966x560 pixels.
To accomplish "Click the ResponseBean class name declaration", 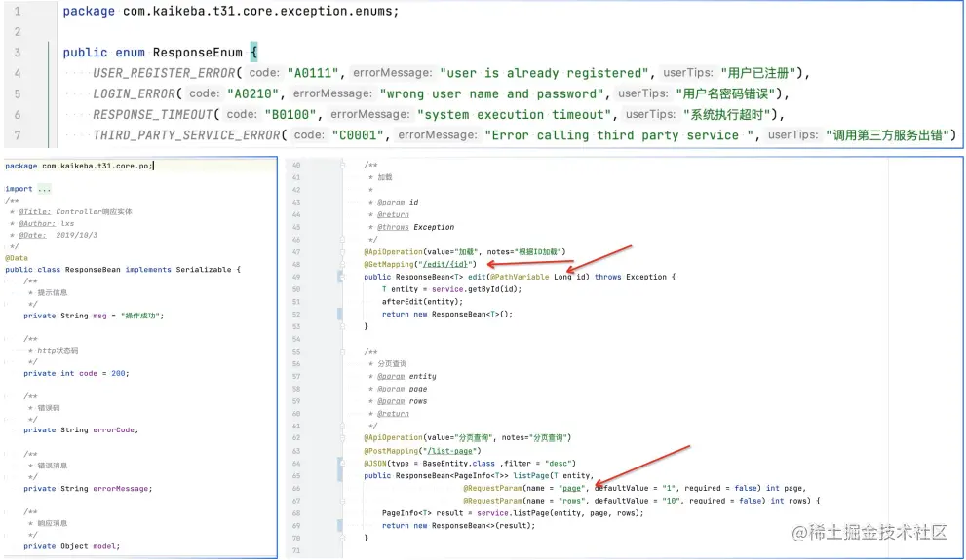I will (x=93, y=270).
